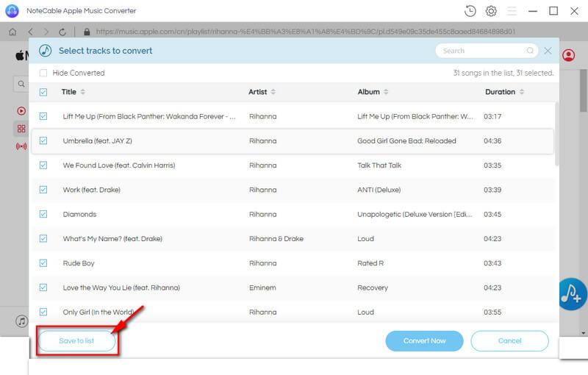
Task: Toggle the Hide Converted checkbox
Action: [43, 73]
